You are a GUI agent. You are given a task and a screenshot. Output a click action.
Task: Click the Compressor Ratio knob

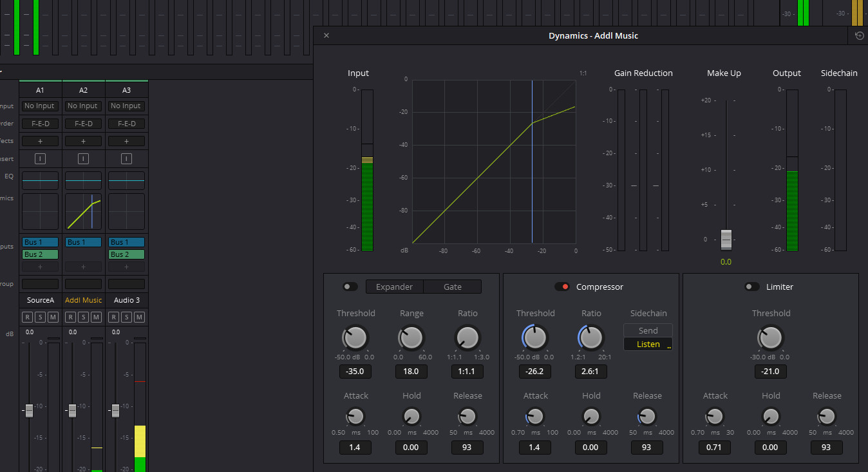(591, 337)
